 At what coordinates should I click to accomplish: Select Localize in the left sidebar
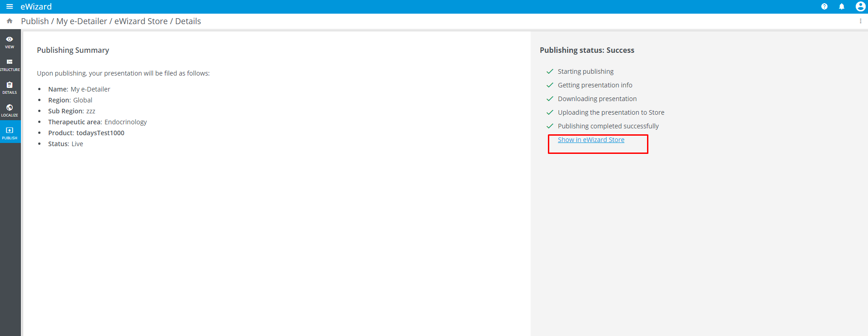[10, 110]
